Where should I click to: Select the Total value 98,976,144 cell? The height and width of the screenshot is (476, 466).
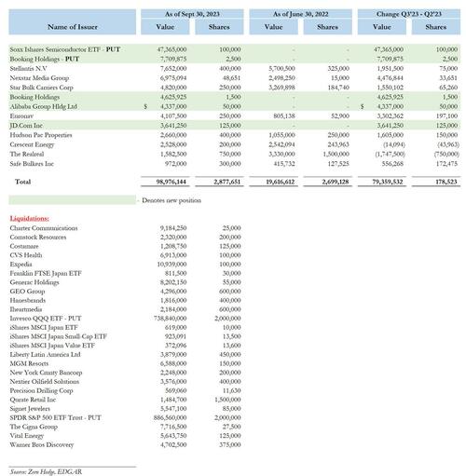(172, 182)
